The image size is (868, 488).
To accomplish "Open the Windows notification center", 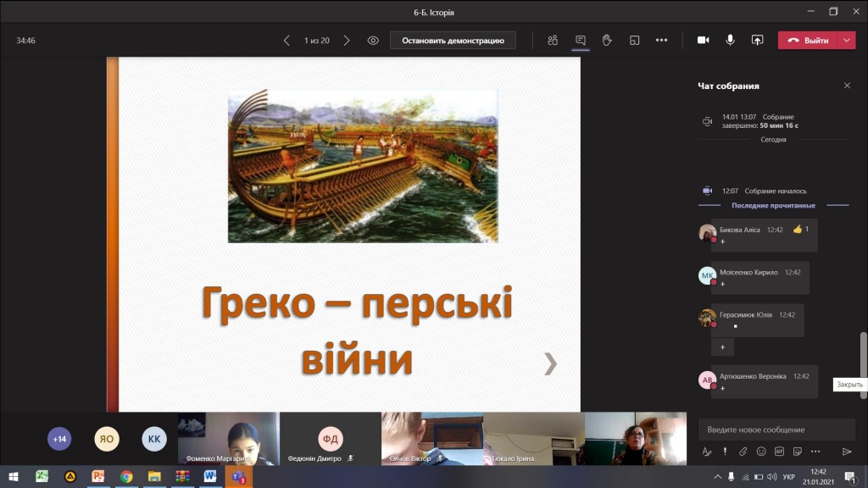I will 851,477.
